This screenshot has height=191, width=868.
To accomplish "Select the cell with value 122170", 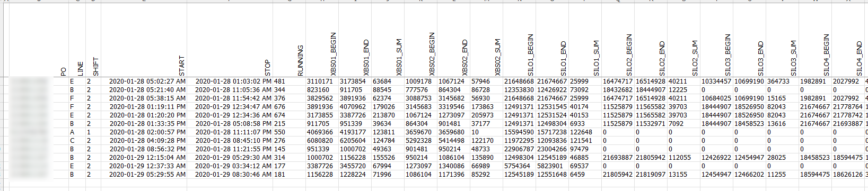I will pos(487,141).
